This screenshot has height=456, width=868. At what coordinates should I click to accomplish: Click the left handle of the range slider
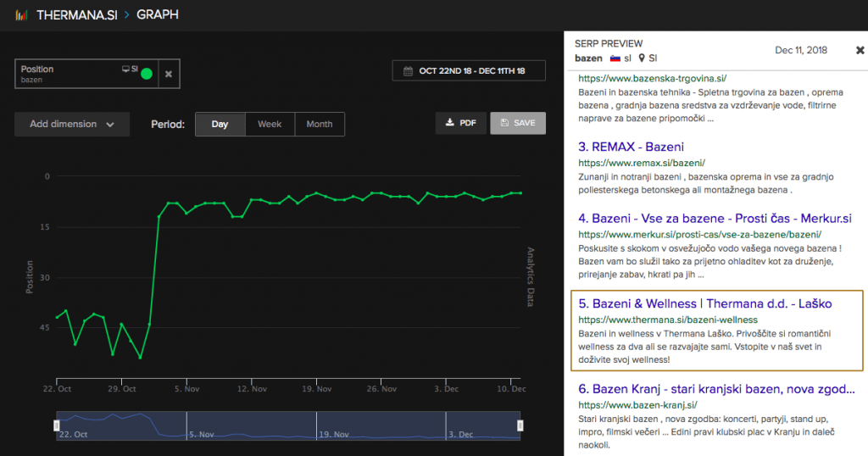pyautogui.click(x=57, y=425)
